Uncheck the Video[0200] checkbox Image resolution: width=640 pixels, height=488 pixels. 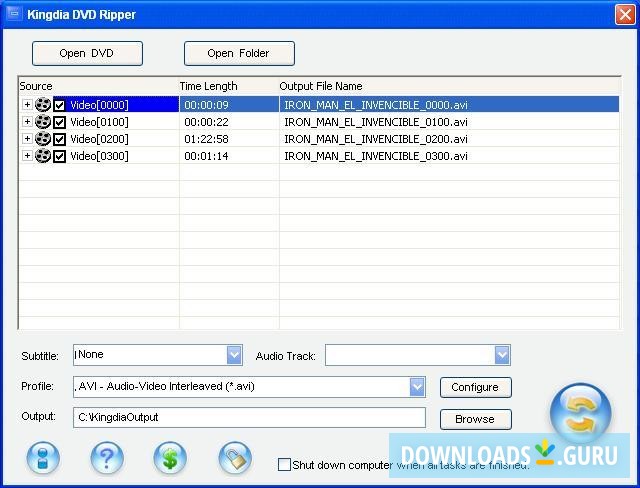pyautogui.click(x=60, y=139)
